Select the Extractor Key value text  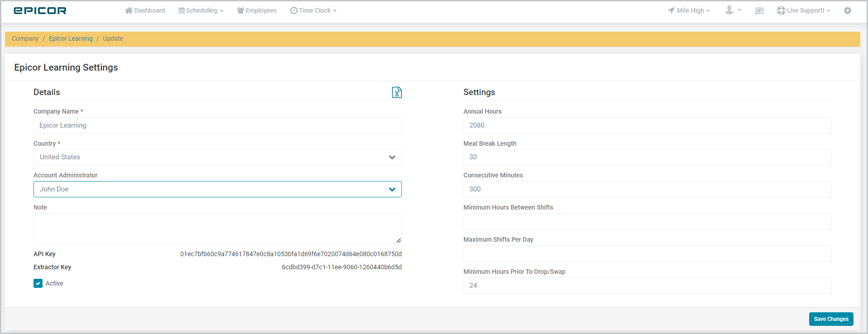[342, 267]
